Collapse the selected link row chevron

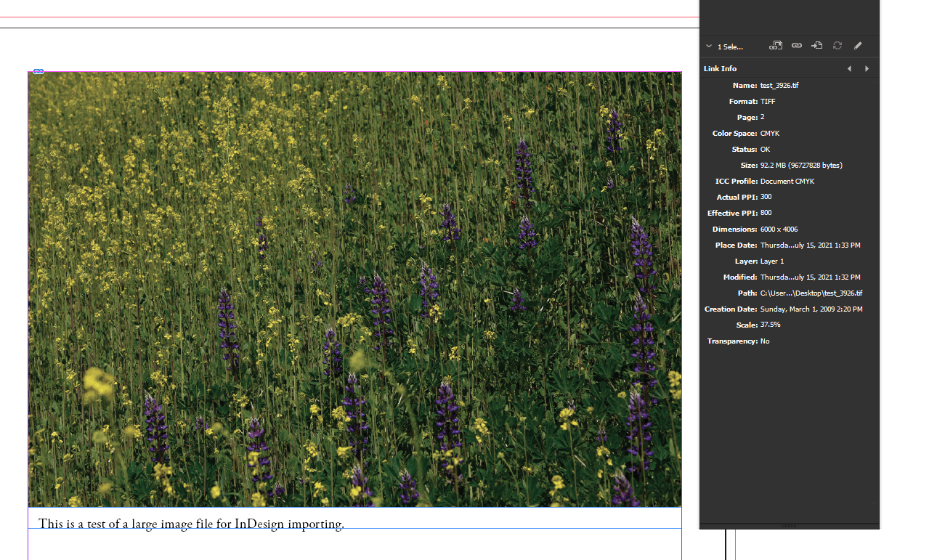coord(708,46)
